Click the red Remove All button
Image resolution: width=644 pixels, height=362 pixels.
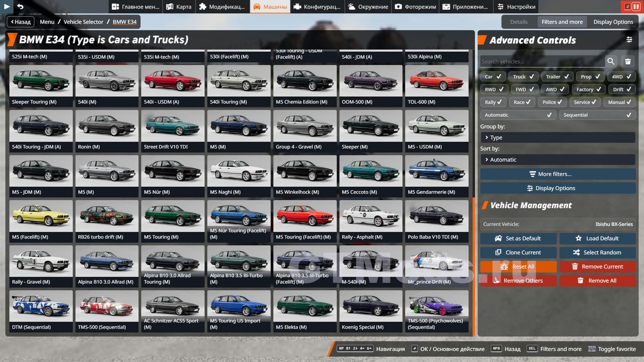tap(597, 280)
